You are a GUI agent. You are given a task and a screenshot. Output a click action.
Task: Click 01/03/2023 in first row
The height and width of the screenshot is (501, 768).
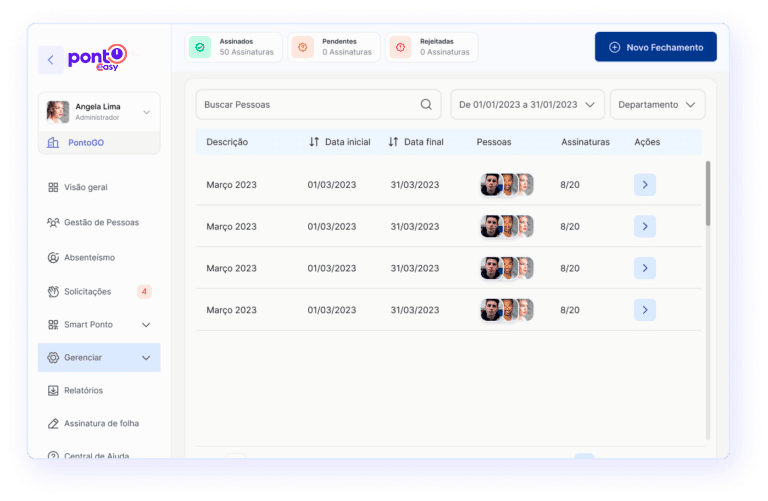coord(332,185)
